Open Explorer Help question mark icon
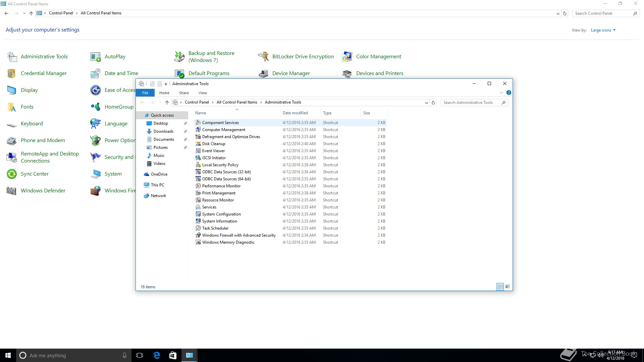The image size is (644, 362). 508,93
